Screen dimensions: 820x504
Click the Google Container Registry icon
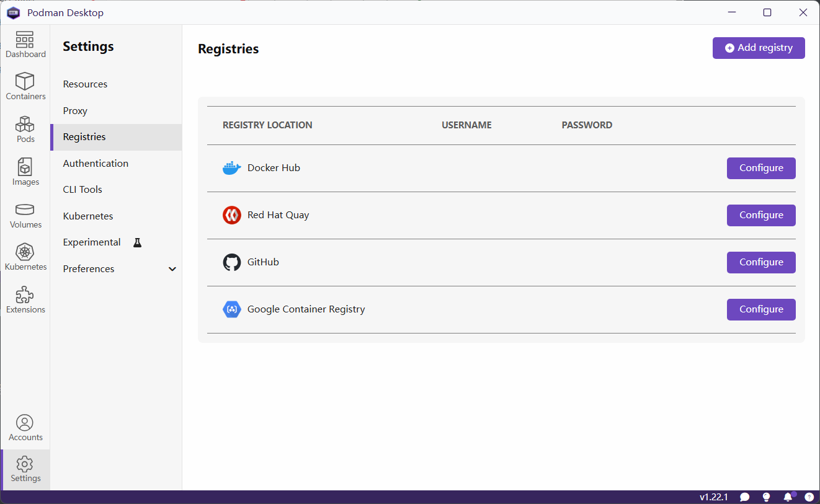pyautogui.click(x=231, y=309)
